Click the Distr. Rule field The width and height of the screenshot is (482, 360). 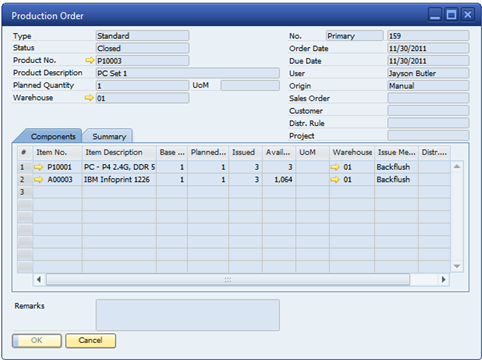pos(428,123)
